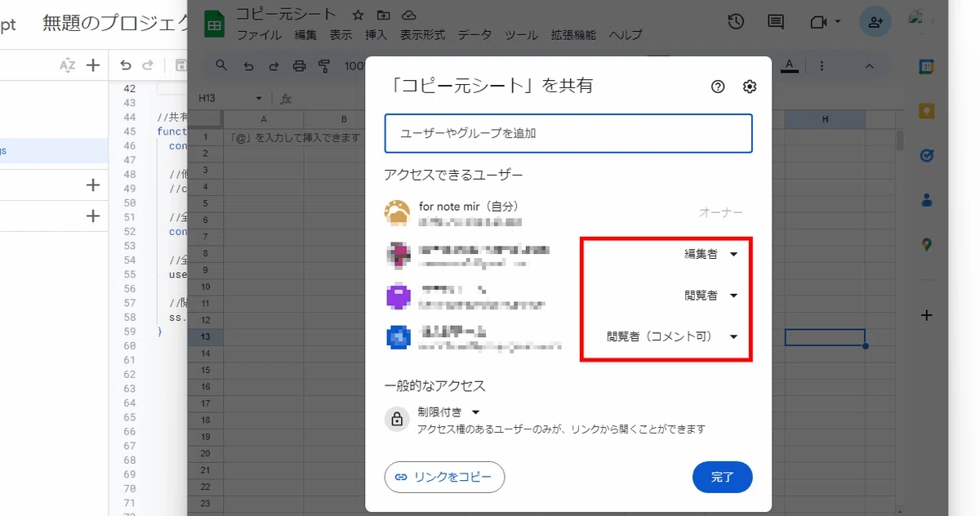The height and width of the screenshot is (516, 980).
Task: Start a Meet call with camera icon
Action: pos(818,22)
